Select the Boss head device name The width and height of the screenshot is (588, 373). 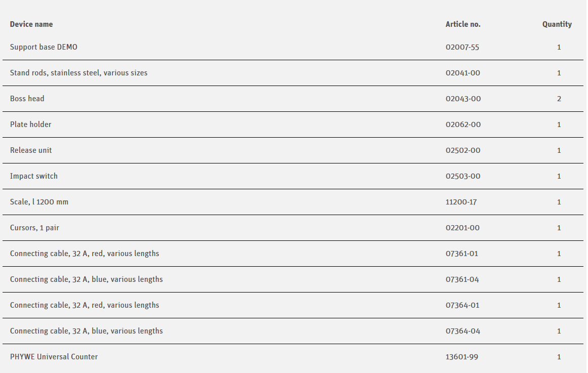coord(27,99)
